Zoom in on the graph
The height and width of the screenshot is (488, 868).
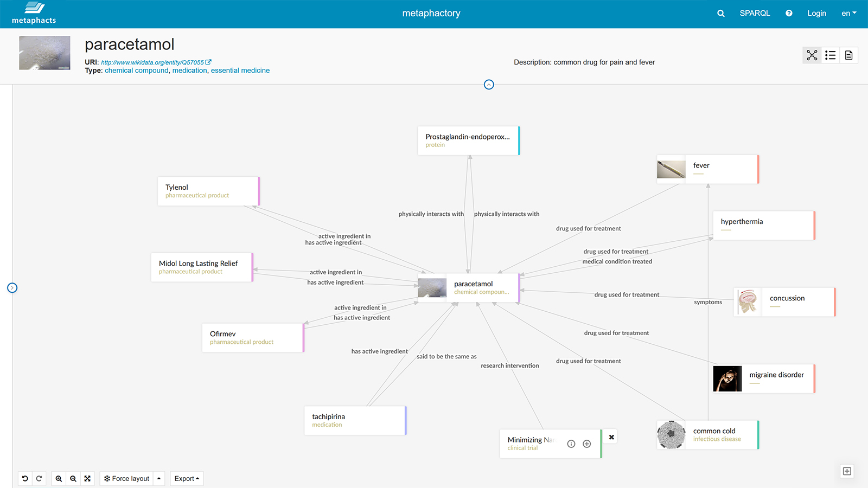point(59,479)
